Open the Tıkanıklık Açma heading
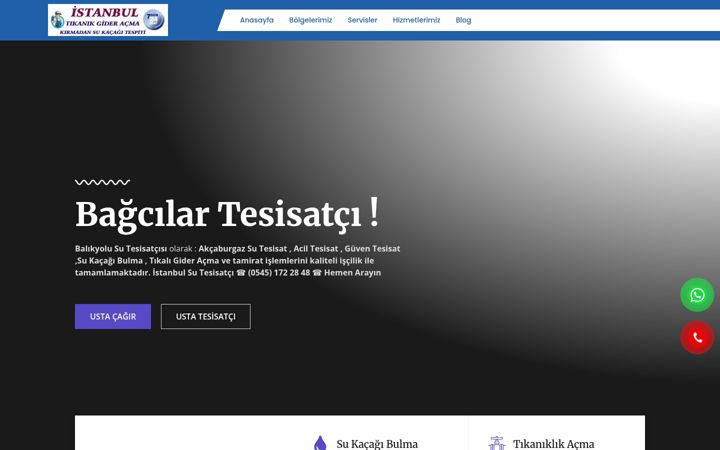 tap(553, 444)
